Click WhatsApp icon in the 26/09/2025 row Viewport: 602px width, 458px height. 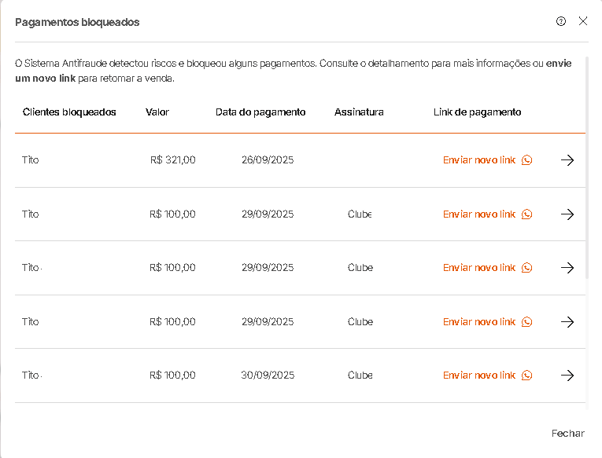pos(527,160)
